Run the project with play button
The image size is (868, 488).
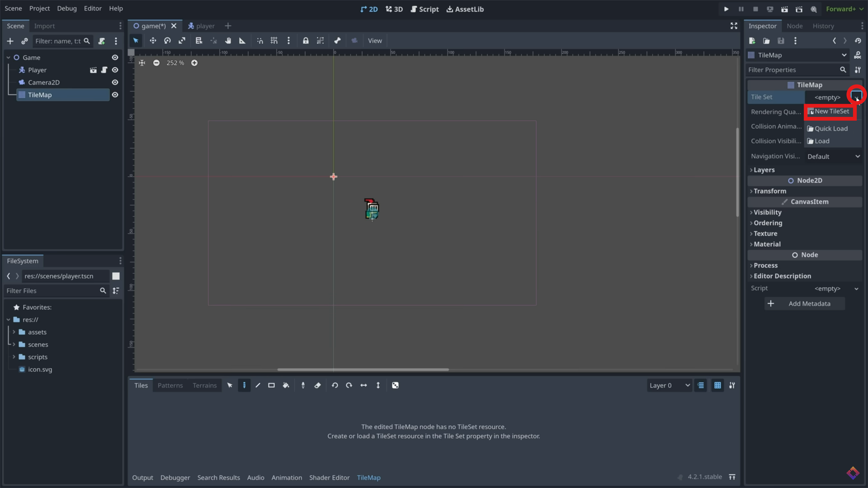pyautogui.click(x=726, y=9)
